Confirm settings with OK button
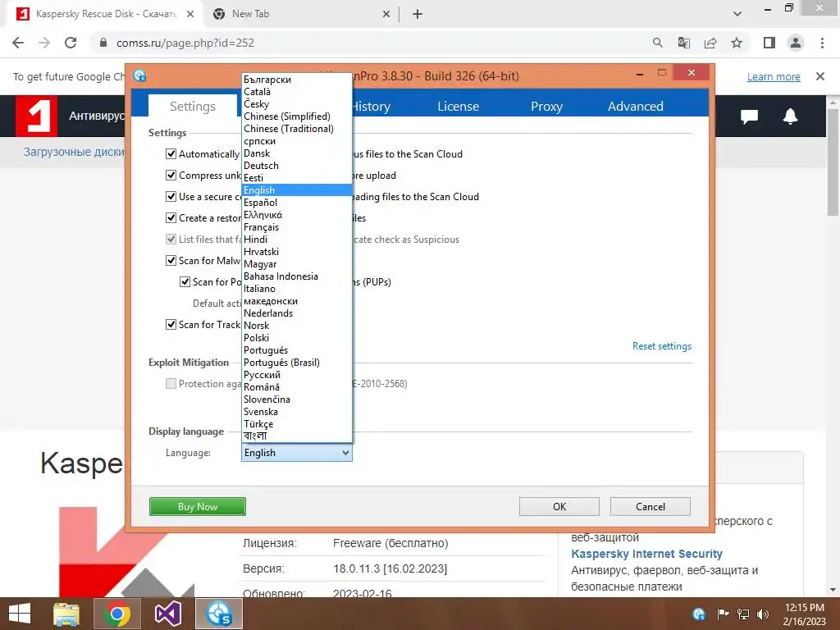 [x=559, y=507]
